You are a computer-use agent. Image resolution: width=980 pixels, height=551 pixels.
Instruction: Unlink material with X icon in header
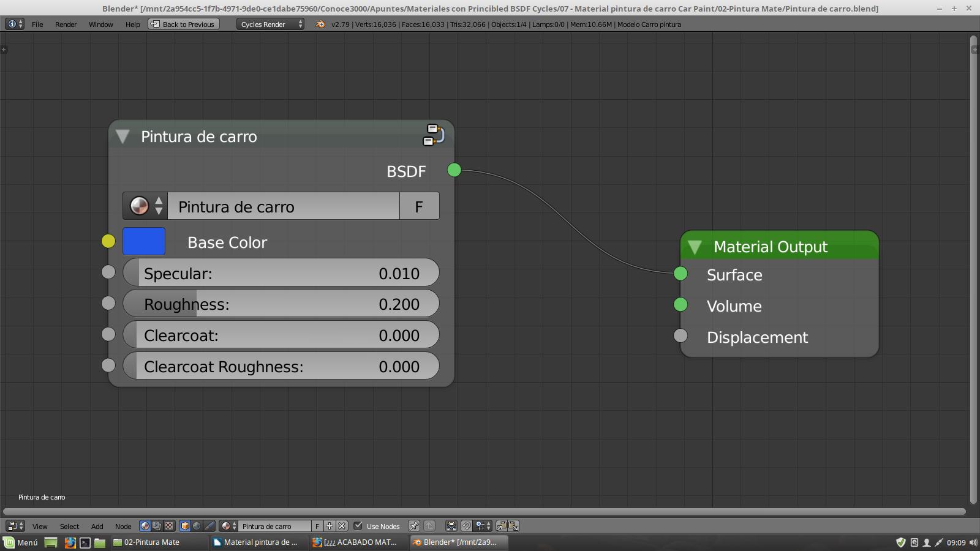click(x=342, y=526)
